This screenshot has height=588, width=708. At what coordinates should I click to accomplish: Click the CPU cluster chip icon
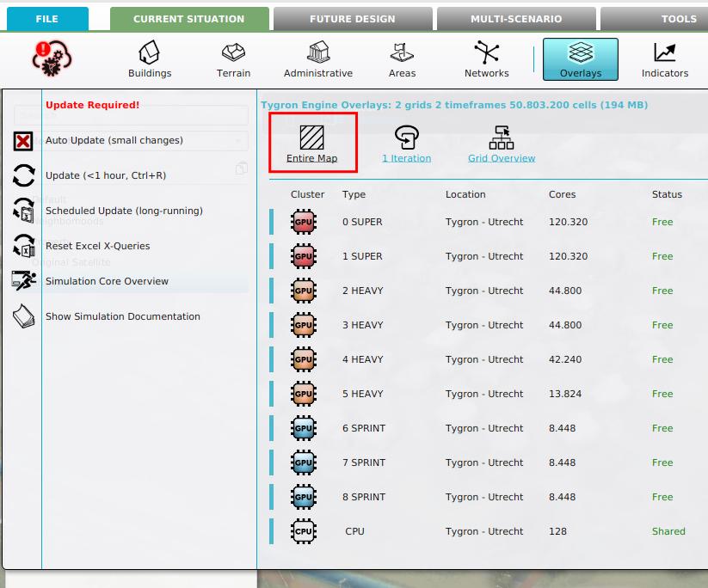(x=302, y=531)
